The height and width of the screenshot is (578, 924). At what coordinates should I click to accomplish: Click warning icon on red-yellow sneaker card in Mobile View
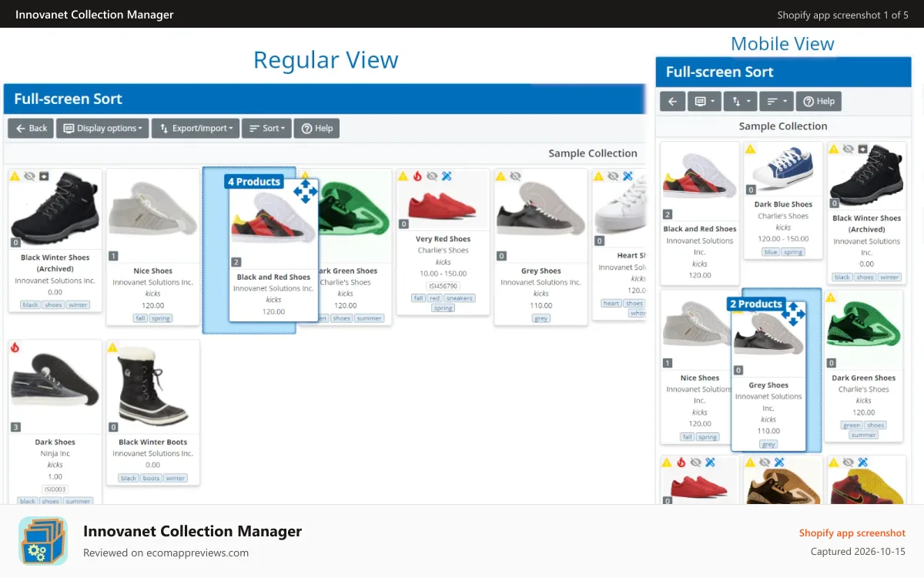pos(834,462)
